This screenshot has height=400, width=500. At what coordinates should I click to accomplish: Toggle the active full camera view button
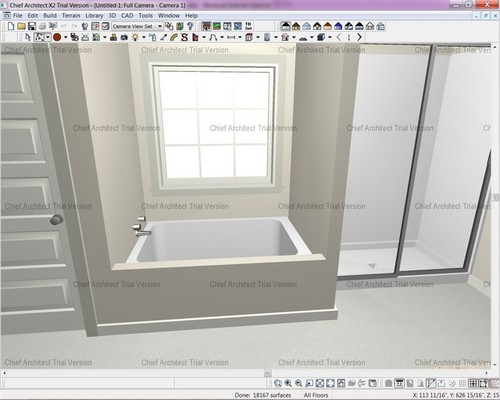point(206,26)
